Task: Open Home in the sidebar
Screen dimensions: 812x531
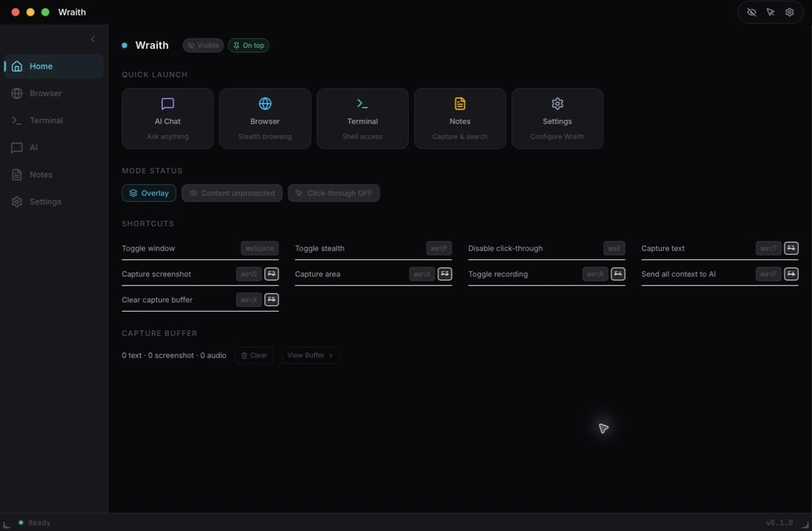Action: pyautogui.click(x=54, y=66)
